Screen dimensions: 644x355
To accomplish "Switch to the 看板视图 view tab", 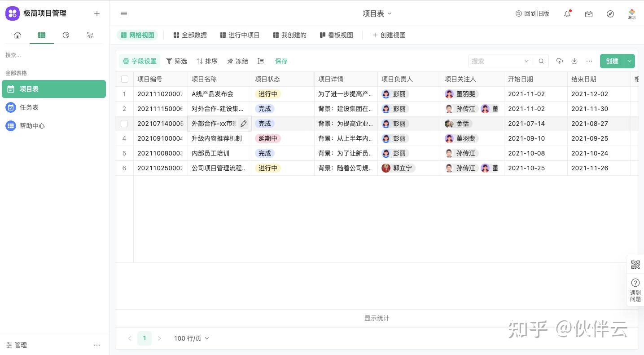I will point(336,35).
